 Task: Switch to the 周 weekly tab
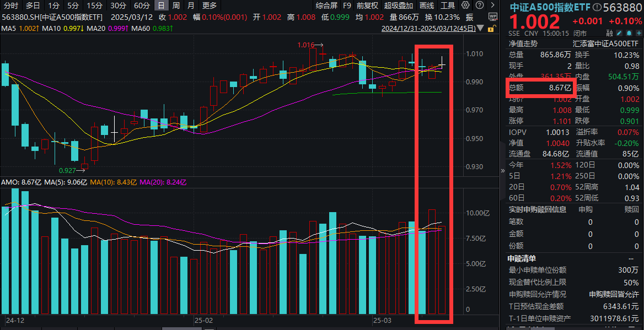[x=175, y=6]
